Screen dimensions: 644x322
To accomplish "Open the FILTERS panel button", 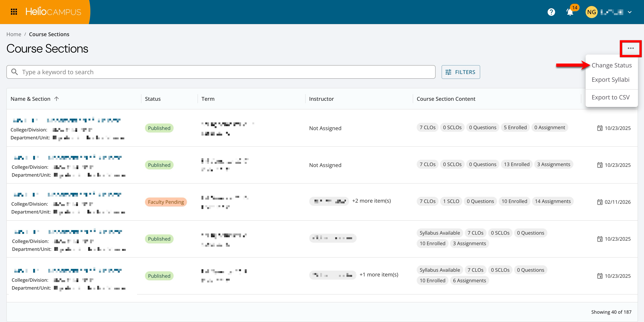I will coord(461,72).
